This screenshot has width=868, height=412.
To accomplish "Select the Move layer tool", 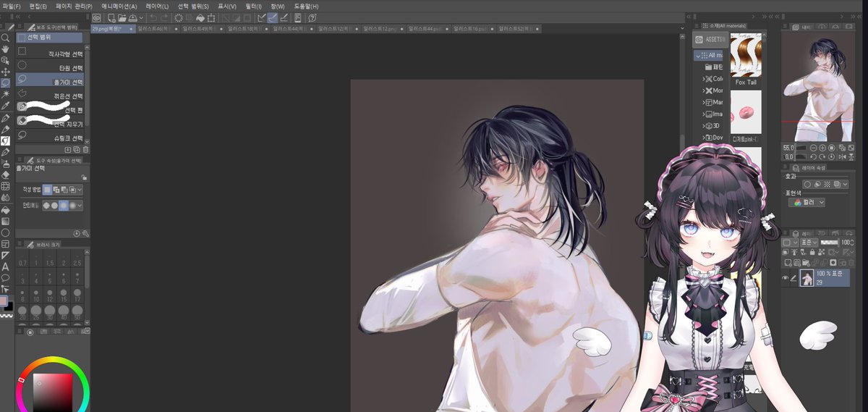I will 5,72.
